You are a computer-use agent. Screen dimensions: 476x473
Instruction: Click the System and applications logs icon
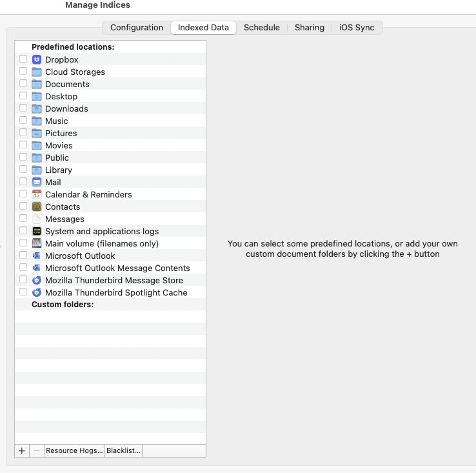point(37,231)
